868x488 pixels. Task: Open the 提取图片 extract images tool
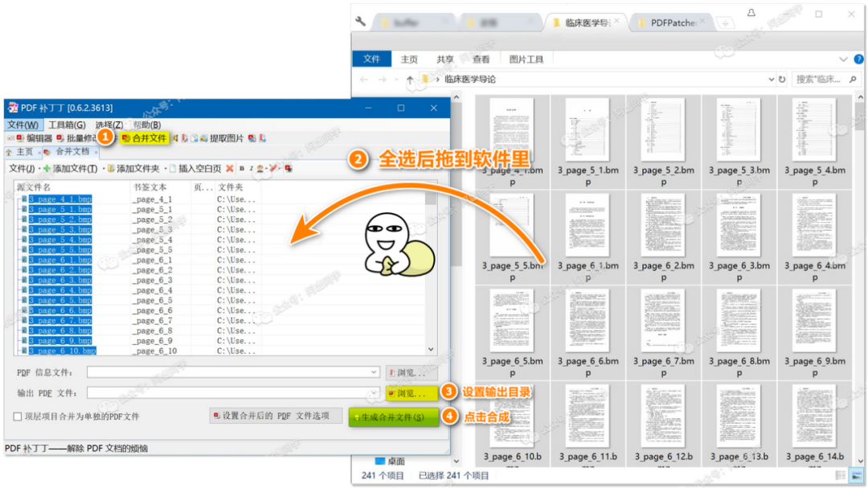point(222,138)
